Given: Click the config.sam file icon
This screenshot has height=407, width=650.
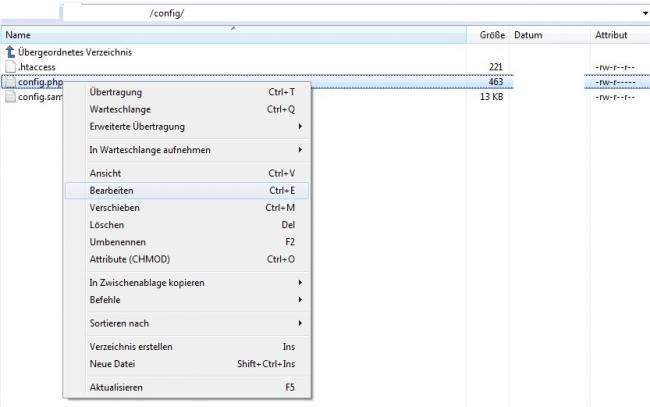Looking at the screenshot, I should tap(10, 97).
